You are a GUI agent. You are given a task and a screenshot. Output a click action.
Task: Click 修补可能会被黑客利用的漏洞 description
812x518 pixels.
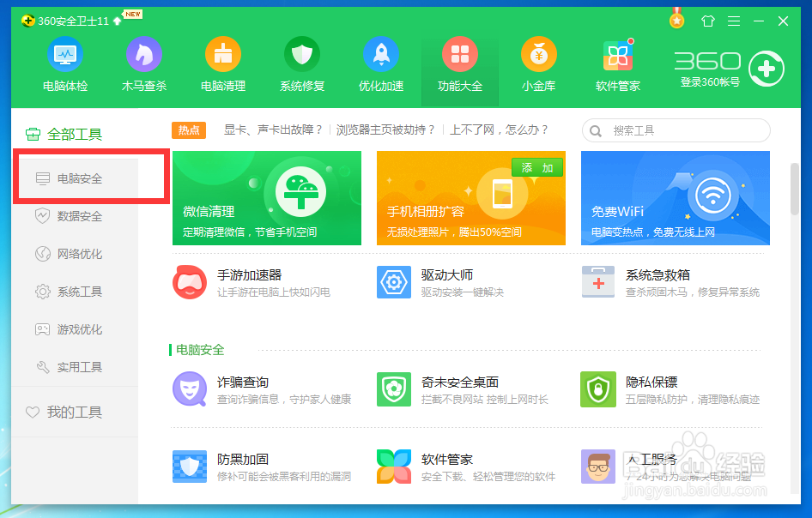click(x=284, y=477)
